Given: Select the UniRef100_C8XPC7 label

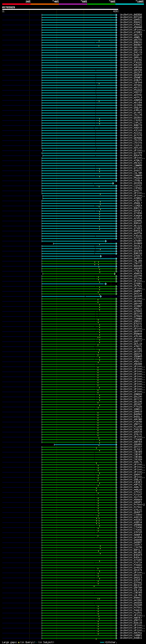Looking at the screenshot, I should click(x=131, y=545).
